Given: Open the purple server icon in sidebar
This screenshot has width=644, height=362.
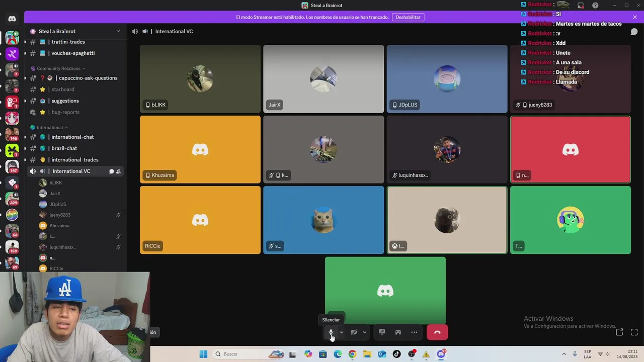Looking at the screenshot, I should click(12, 53).
